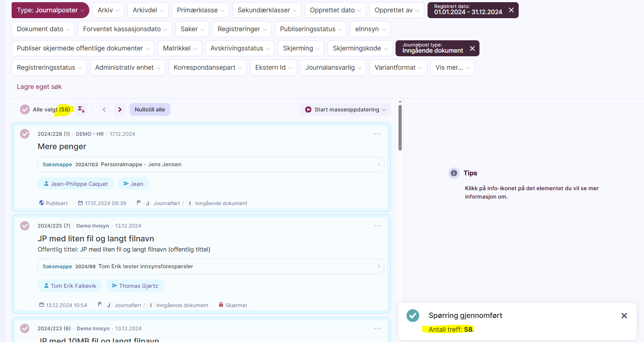This screenshot has height=343, width=644.
Task: Open Saksmappe 2024/103 Personalmappe - Jens Jensen
Action: tap(211, 164)
